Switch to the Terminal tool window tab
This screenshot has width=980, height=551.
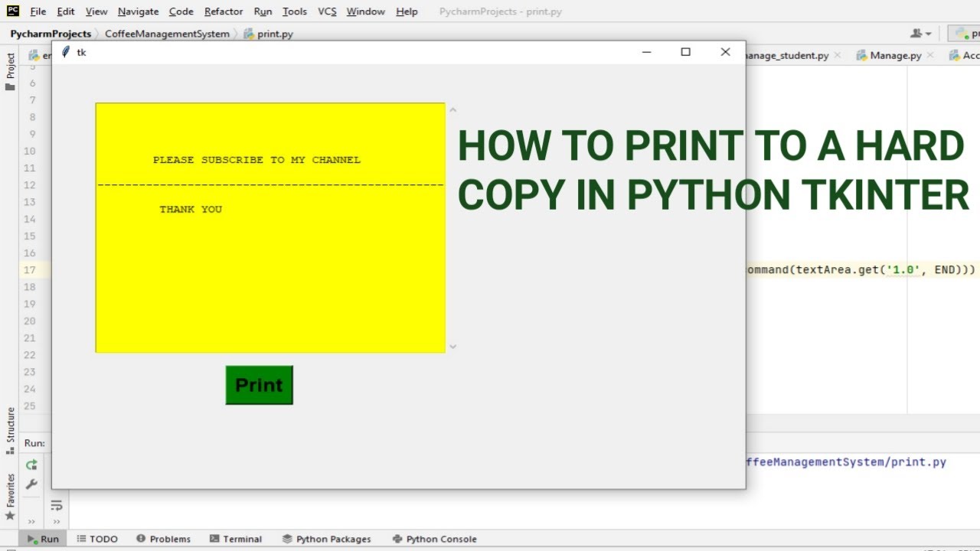(x=236, y=539)
